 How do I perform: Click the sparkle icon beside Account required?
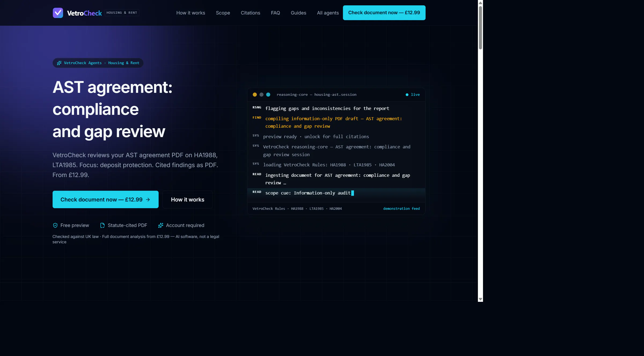click(x=161, y=225)
